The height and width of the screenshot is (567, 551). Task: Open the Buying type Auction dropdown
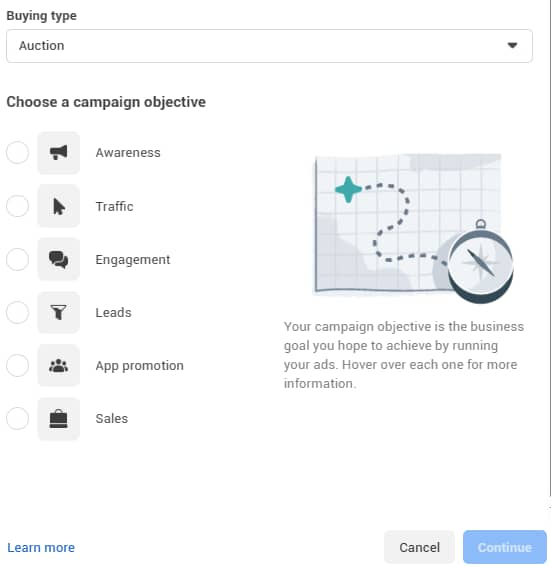tap(269, 46)
